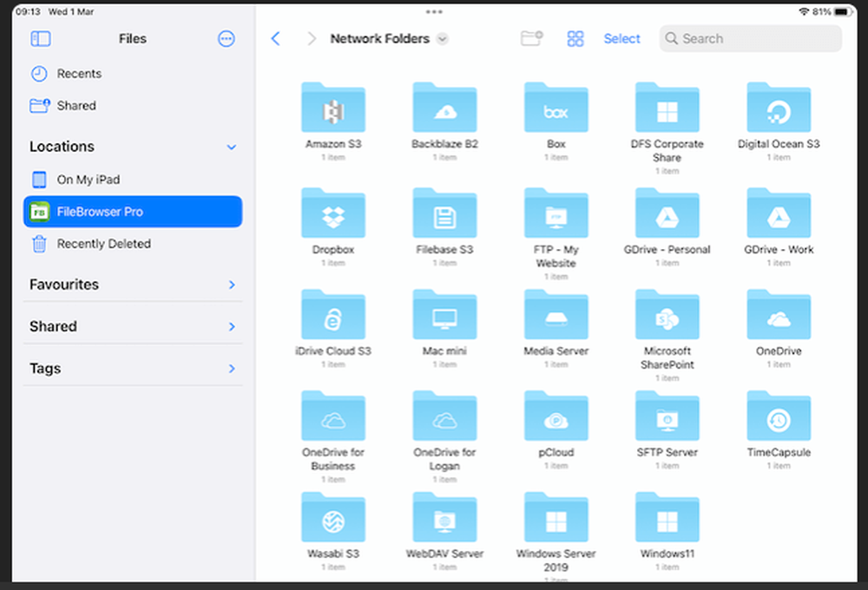The image size is (868, 590).
Task: Open the Digital Ocean S3 folder
Action: click(779, 108)
